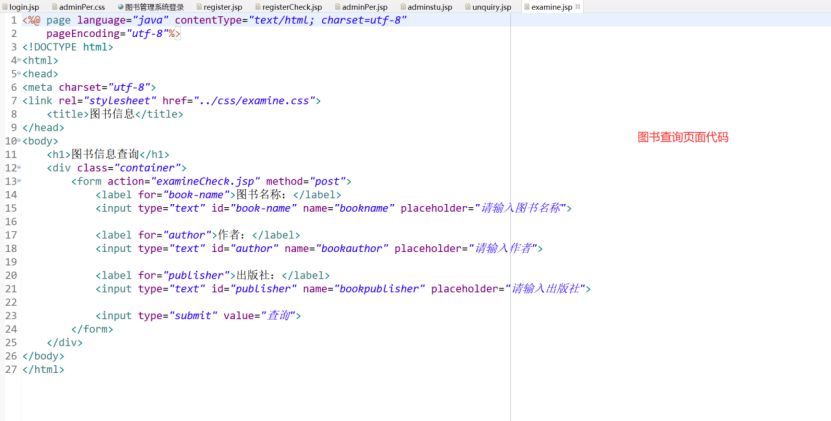This screenshot has height=421, width=831.
Task: Click the "examineCheck.jsp" action value
Action: (x=206, y=181)
